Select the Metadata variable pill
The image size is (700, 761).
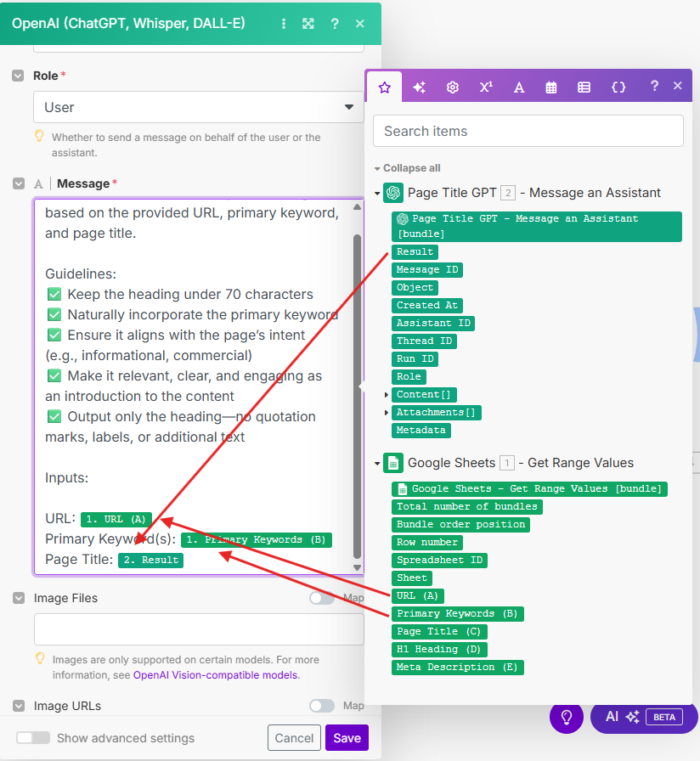[x=421, y=431]
